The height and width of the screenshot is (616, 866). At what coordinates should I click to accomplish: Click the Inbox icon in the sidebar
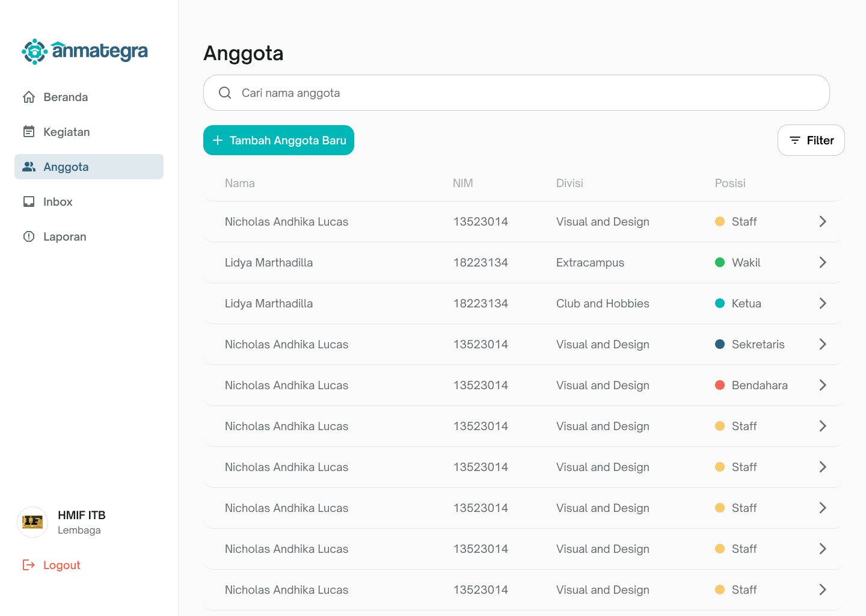[29, 201]
